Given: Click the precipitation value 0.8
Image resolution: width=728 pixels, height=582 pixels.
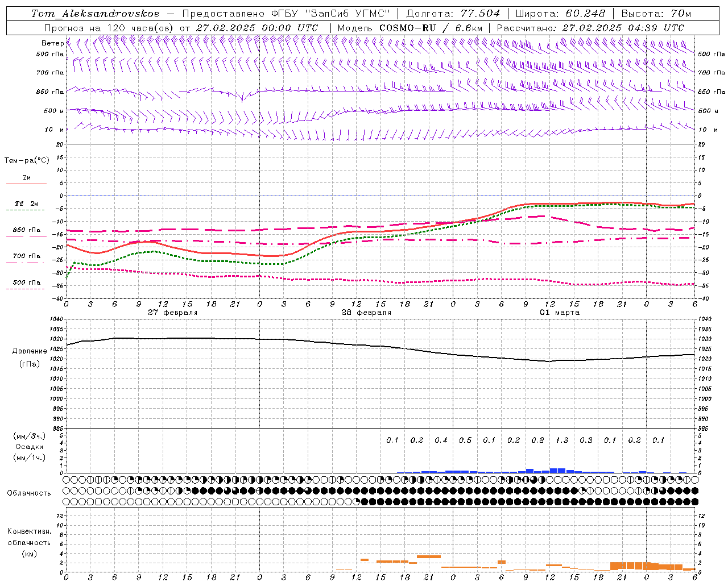Looking at the screenshot, I should [x=537, y=440].
